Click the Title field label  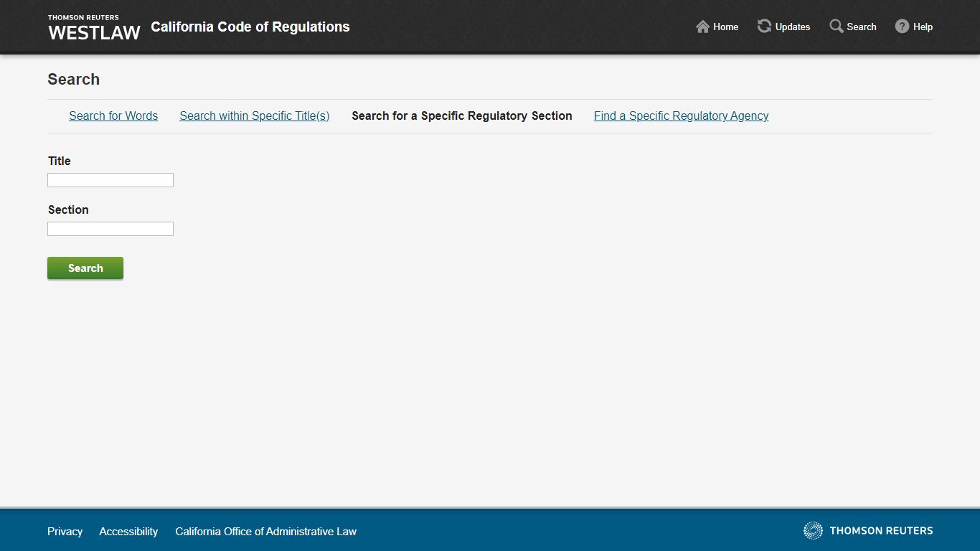point(60,161)
